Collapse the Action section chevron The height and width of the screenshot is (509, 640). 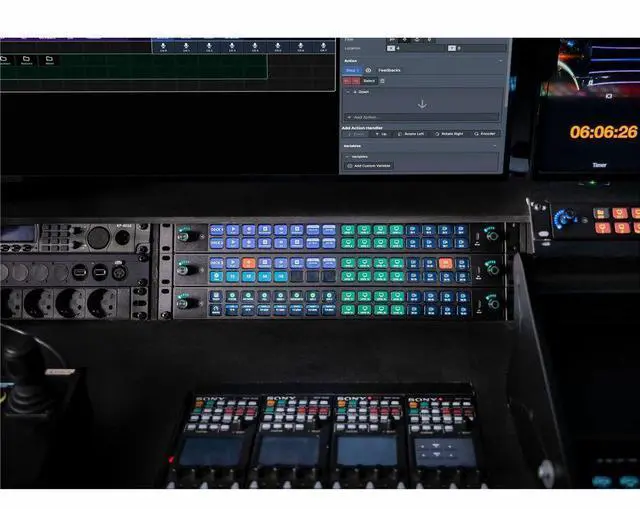[500, 61]
